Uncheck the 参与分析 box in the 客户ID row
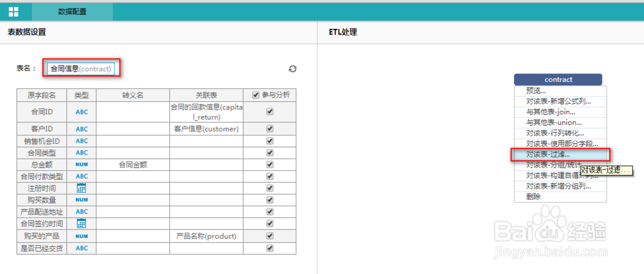The image size is (644, 274). pos(270,128)
